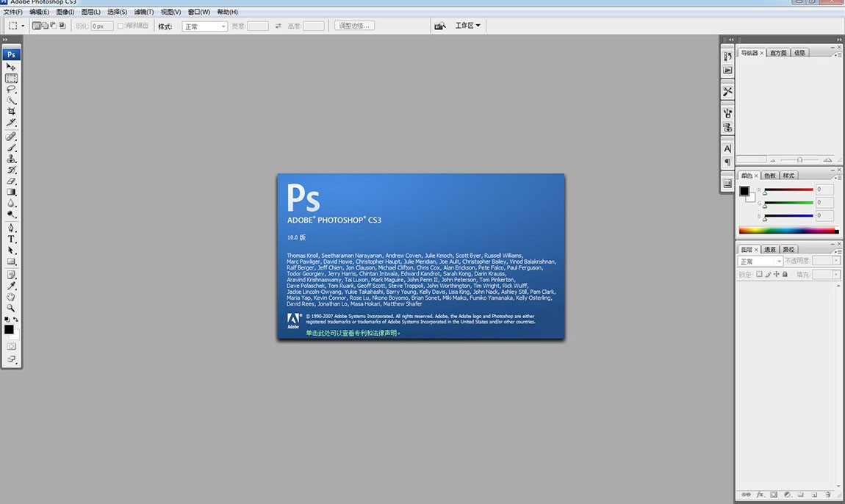Screen dimensions: 845x504
Task: Open the 工作区 workspace dropdown
Action: 467,25
